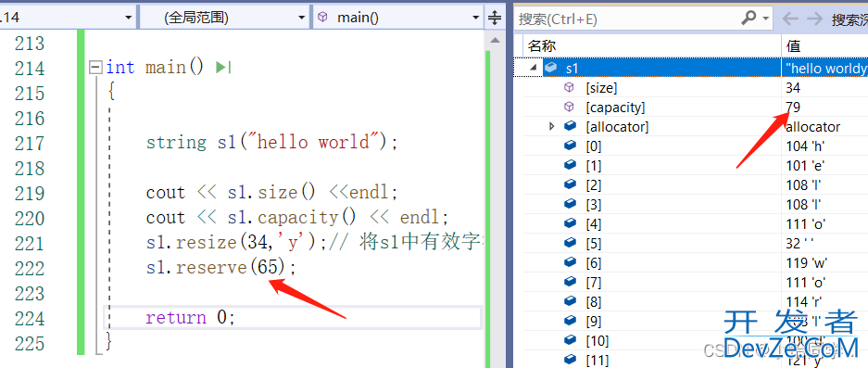This screenshot has width=868, height=368.
Task: Click the run-to-here green arrow after main()
Action: tap(223, 68)
